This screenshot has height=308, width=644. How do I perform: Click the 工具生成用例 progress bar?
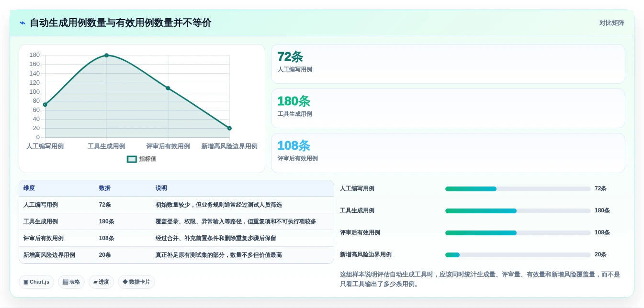click(x=518, y=211)
